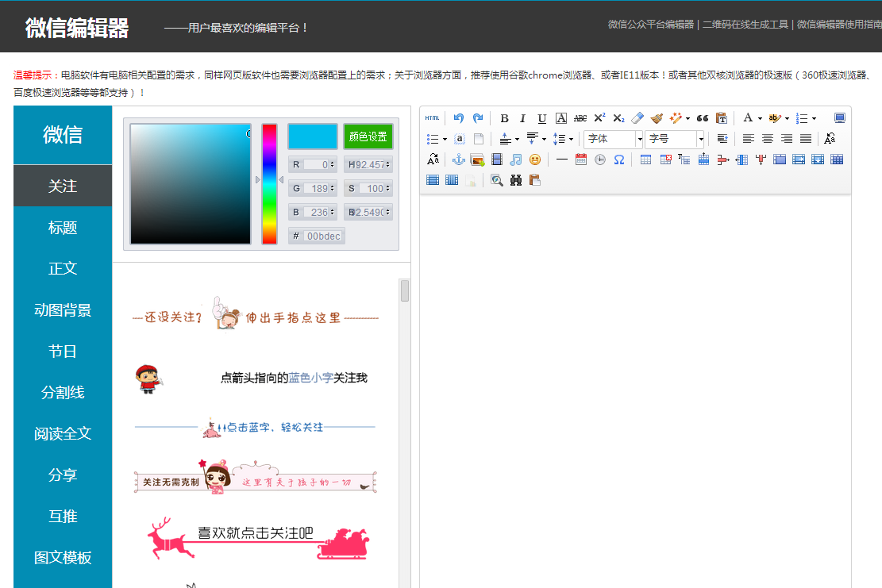882x588 pixels.
Task: Delete the table
Action: click(x=665, y=159)
